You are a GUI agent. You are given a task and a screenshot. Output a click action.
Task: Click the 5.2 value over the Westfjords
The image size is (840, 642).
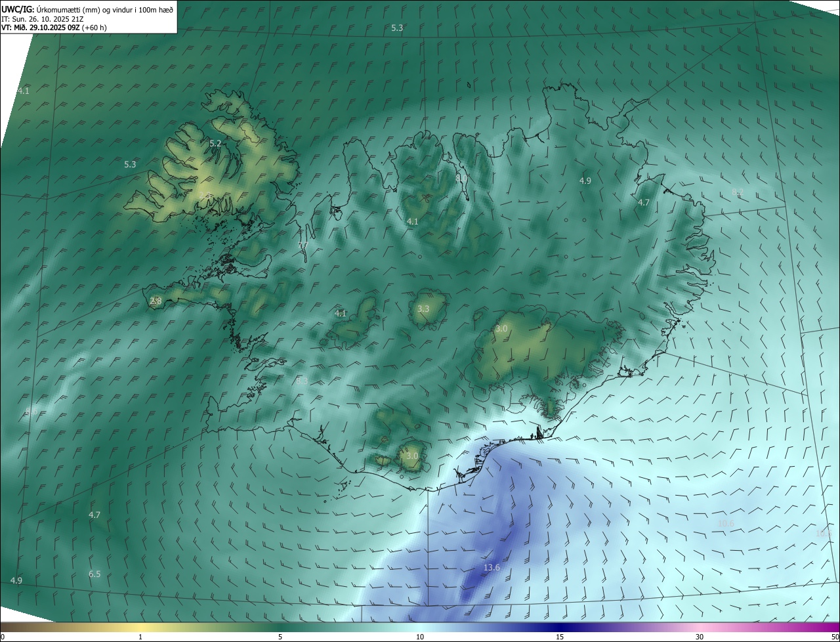(x=215, y=143)
